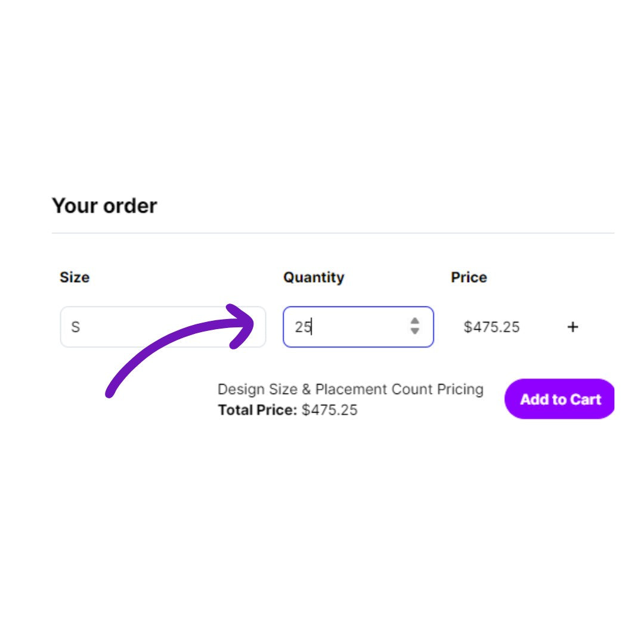Click the bold "Total Price:" label
This screenshot has height=644, width=644.
[257, 410]
